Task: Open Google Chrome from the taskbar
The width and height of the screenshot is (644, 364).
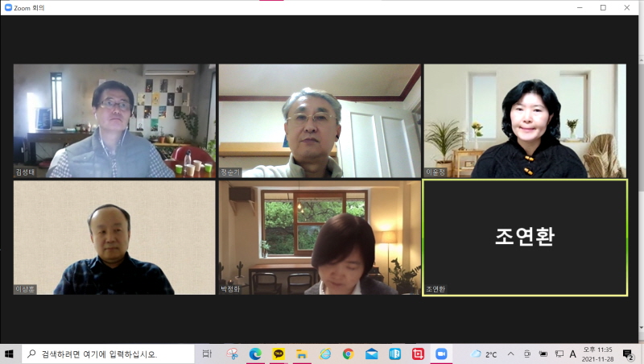Action: 348,354
